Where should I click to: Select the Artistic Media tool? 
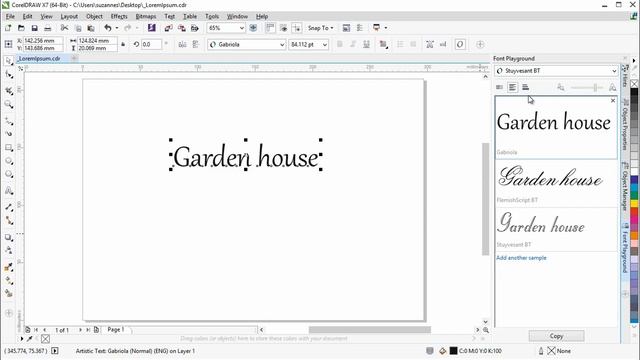click(9, 133)
